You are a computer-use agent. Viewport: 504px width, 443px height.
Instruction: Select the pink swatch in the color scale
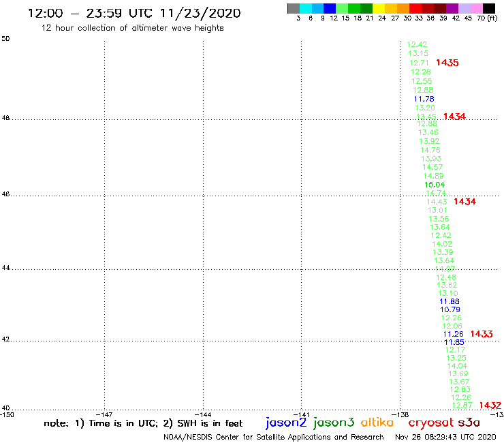click(x=476, y=8)
